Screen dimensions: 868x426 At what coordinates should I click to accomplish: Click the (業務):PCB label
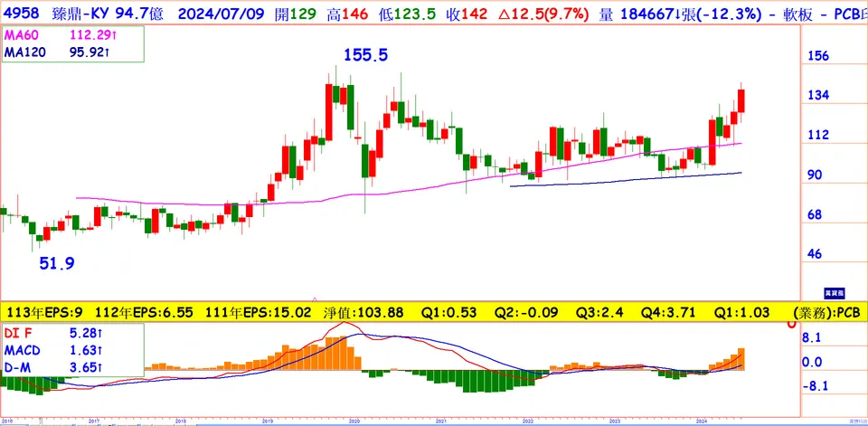pos(826,312)
